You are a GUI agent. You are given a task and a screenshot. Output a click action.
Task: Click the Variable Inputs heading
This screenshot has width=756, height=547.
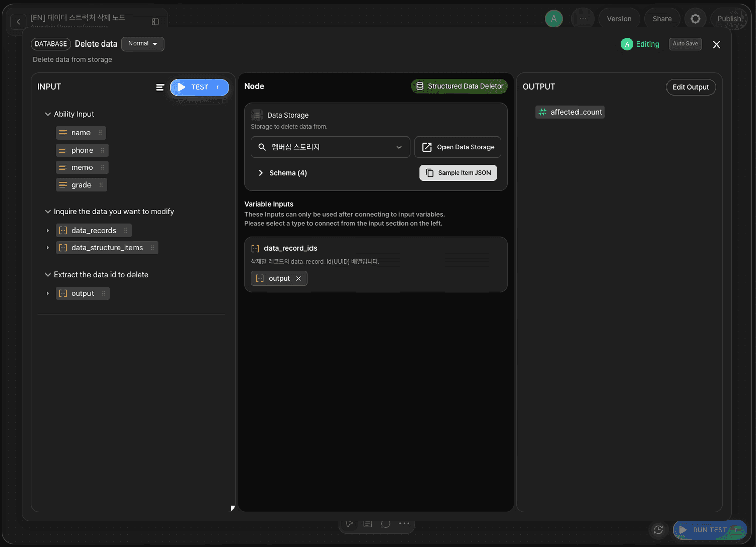(x=269, y=204)
